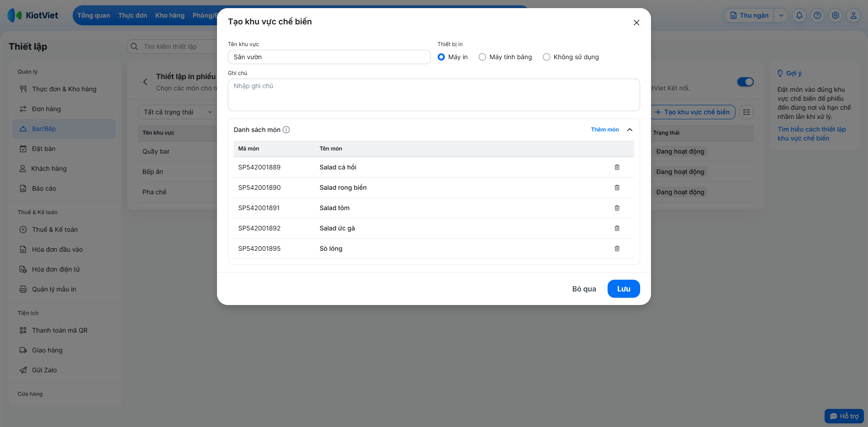Open Hóa đơn điện tử settings
868x427 pixels.
[x=64, y=269]
